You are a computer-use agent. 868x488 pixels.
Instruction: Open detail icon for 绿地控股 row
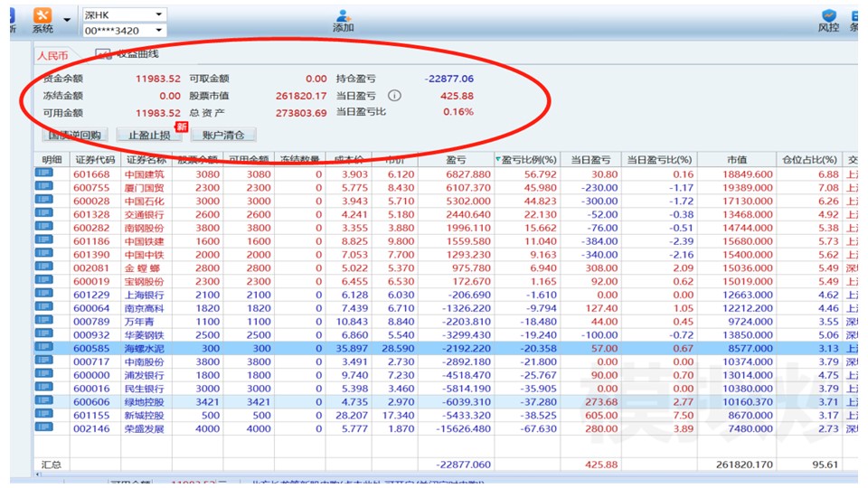43,400
